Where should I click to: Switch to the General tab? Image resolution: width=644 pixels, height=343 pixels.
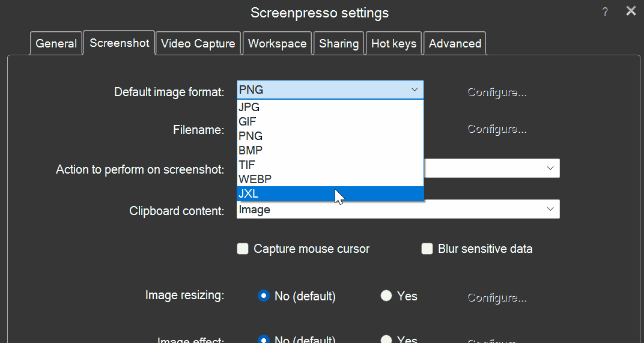[56, 43]
